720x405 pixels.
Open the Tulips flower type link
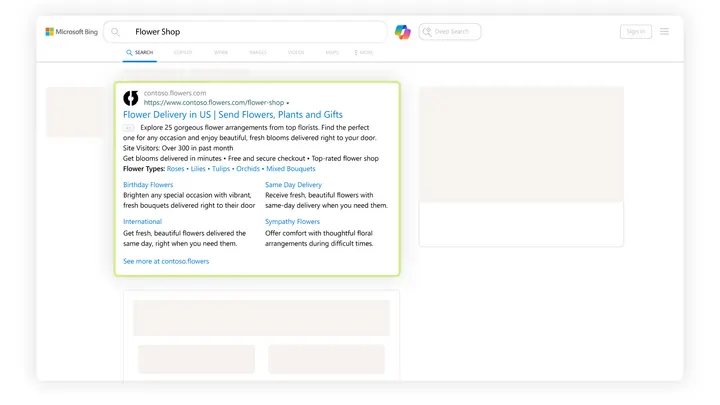(221, 169)
